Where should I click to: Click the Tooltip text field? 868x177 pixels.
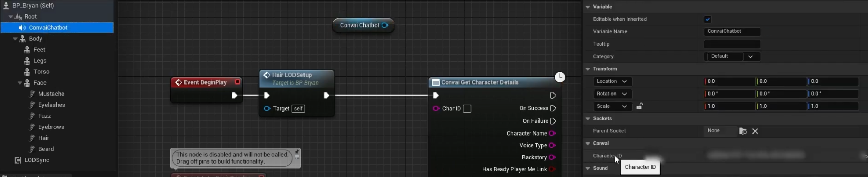732,44
